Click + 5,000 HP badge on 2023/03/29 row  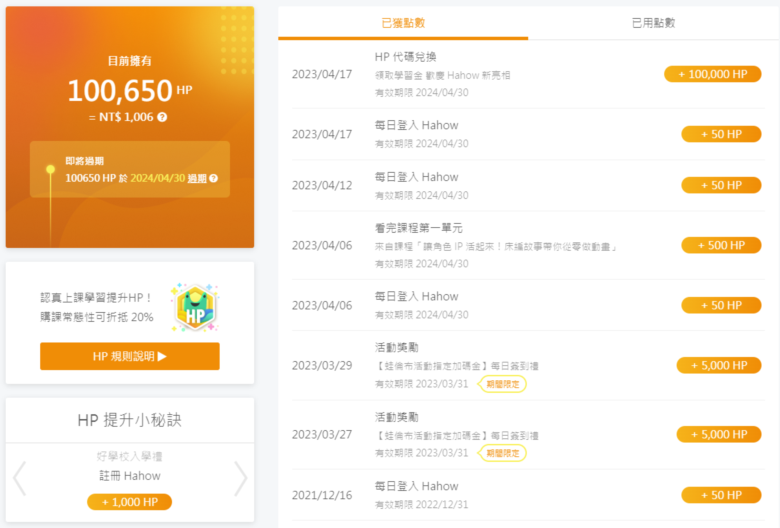coord(719,365)
